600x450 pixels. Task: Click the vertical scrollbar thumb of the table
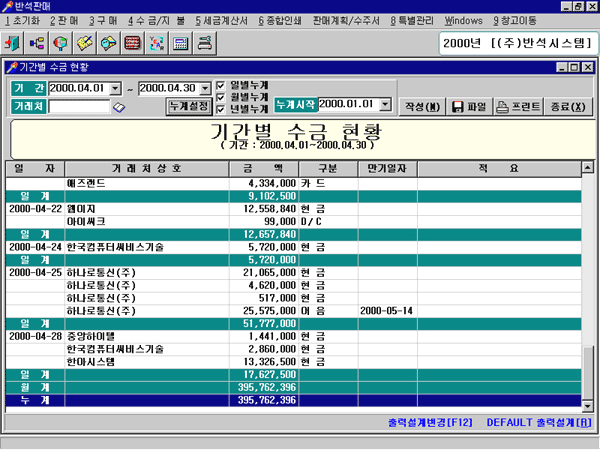pos(587,373)
